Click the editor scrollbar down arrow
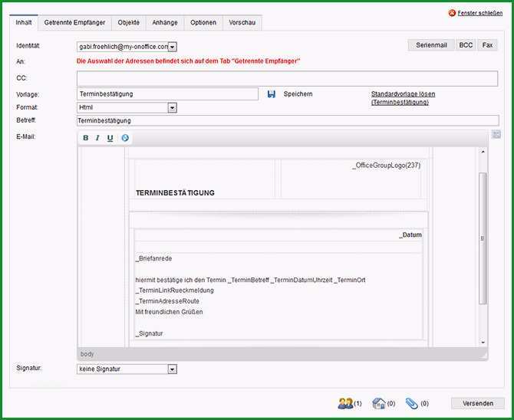 tap(483, 343)
